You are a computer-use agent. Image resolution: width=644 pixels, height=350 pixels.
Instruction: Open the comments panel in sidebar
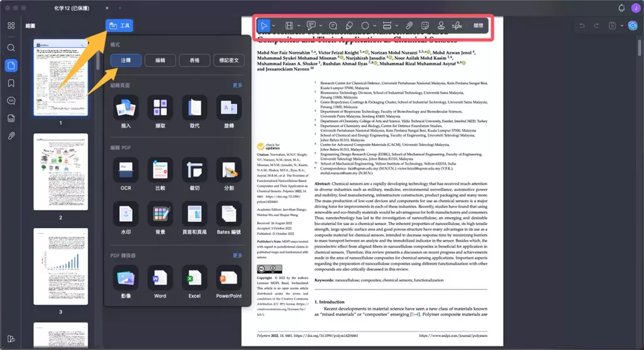(11, 101)
